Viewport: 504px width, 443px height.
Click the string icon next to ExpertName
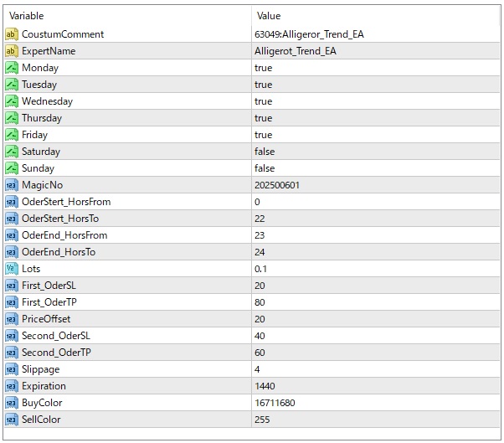[x=12, y=51]
